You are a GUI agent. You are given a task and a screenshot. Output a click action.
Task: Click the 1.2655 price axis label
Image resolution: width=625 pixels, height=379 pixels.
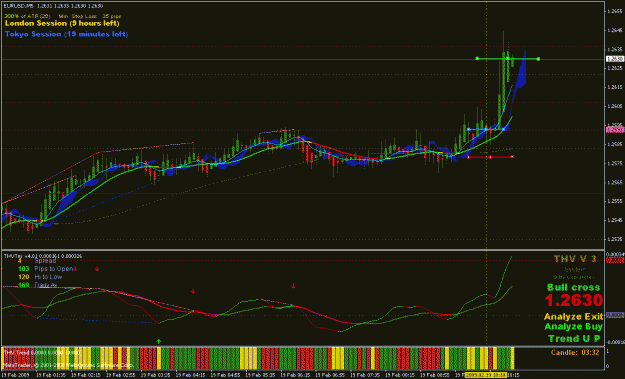(615, 11)
